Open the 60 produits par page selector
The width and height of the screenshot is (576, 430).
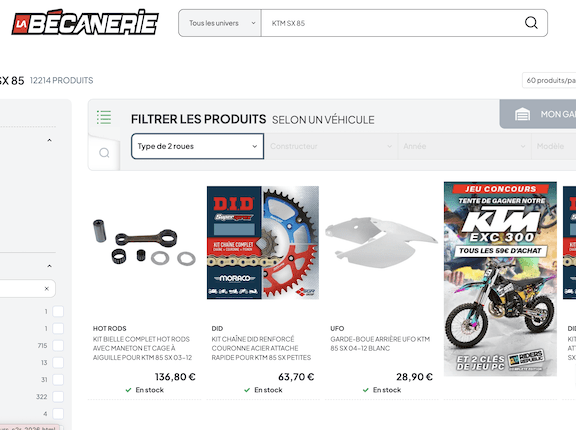click(x=549, y=80)
